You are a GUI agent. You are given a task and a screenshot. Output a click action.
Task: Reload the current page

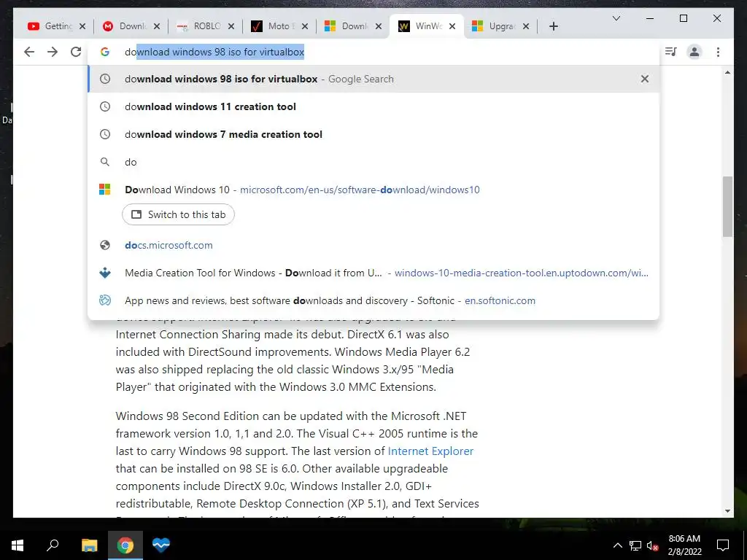tap(76, 52)
